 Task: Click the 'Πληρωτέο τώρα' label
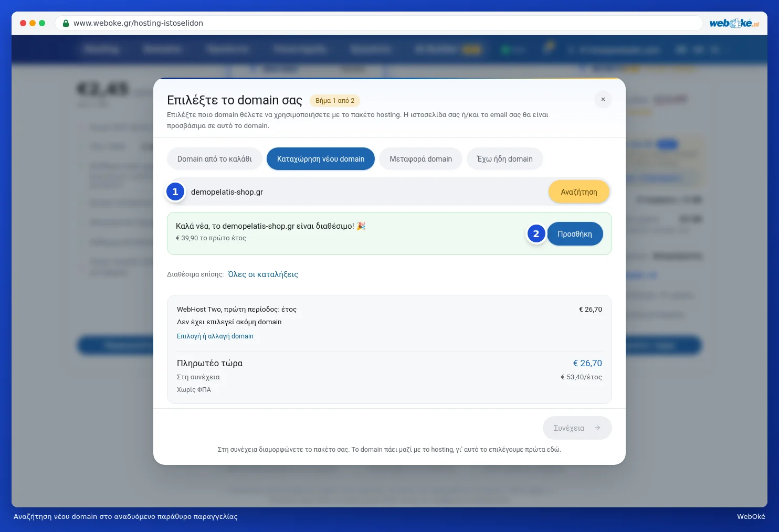tap(210, 363)
